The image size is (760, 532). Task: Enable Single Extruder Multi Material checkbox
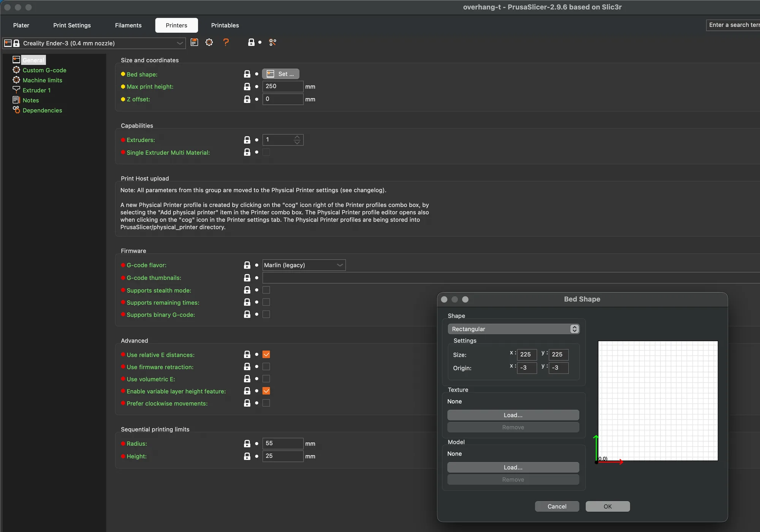[x=266, y=152]
